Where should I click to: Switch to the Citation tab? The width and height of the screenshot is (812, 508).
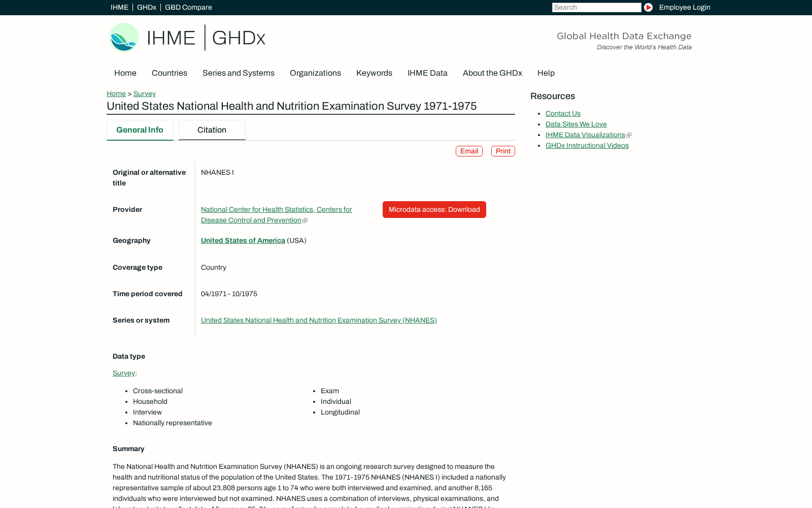point(212,130)
